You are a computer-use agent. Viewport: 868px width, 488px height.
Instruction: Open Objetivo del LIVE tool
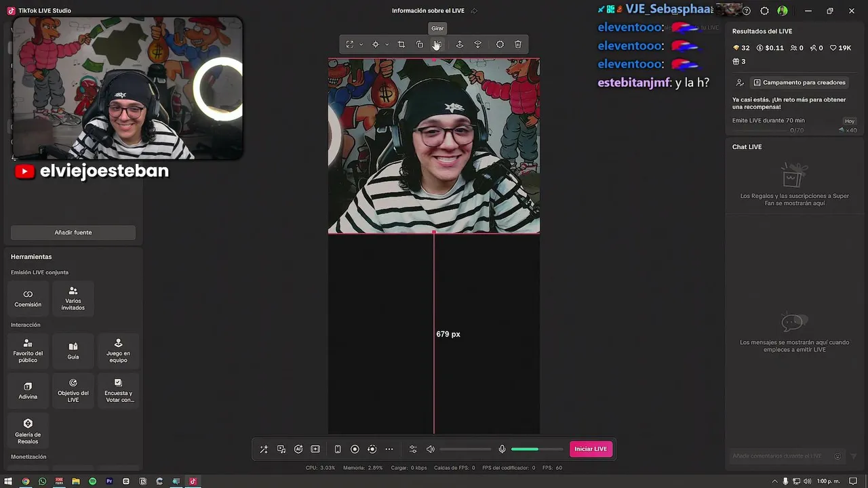[x=73, y=390]
